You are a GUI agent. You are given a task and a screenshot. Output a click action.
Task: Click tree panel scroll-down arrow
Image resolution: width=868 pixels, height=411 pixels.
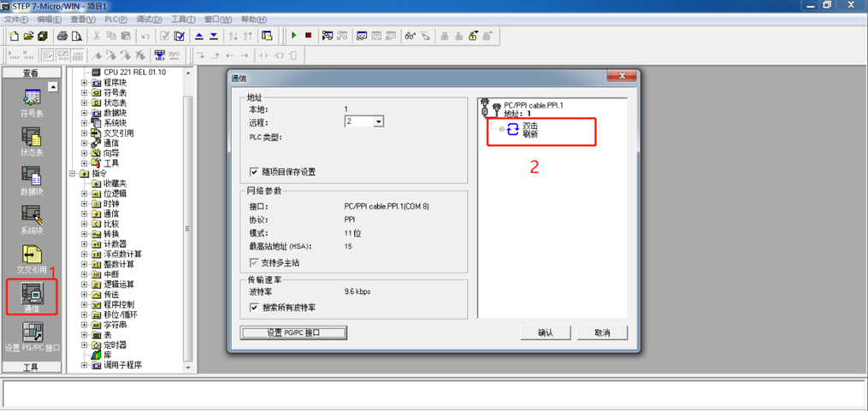[x=187, y=367]
